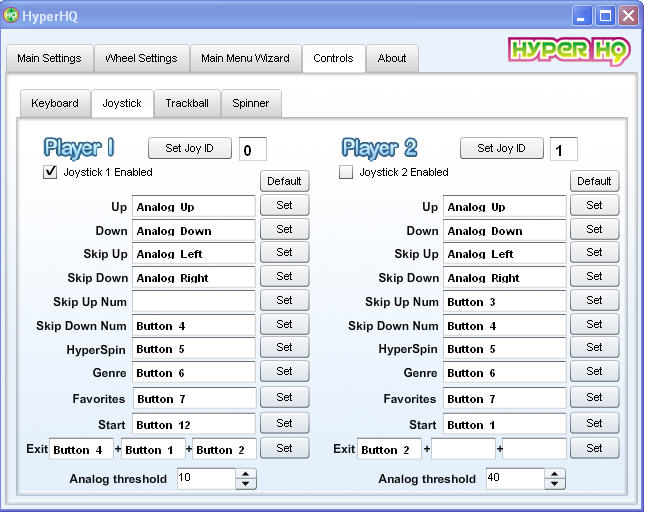Click Player 2 Skip Up Num field Button 3
Screen dimensions: 645x512
(x=505, y=301)
